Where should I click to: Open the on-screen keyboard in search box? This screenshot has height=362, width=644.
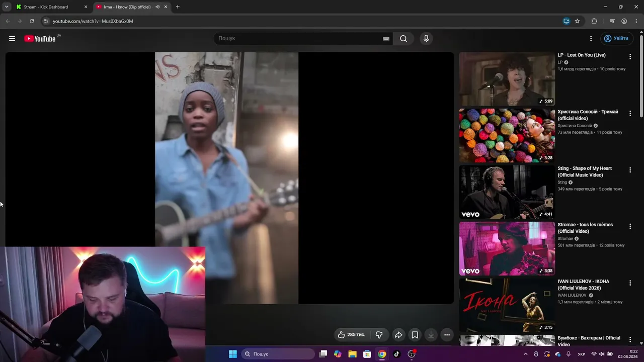point(386,39)
